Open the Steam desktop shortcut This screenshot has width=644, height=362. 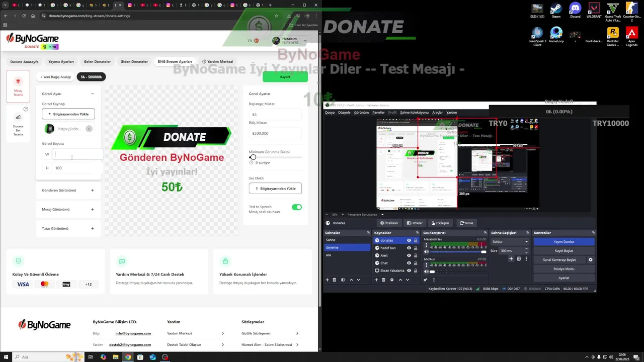(556, 10)
